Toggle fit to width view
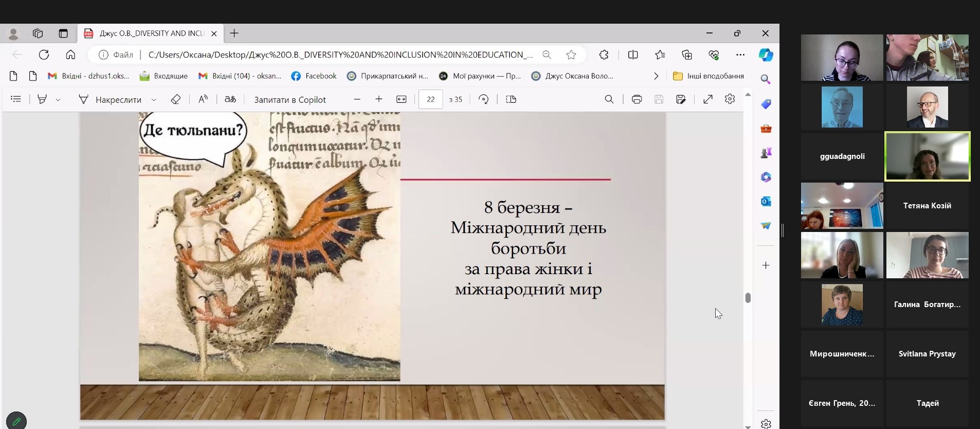This screenshot has height=429, width=980. [x=402, y=99]
